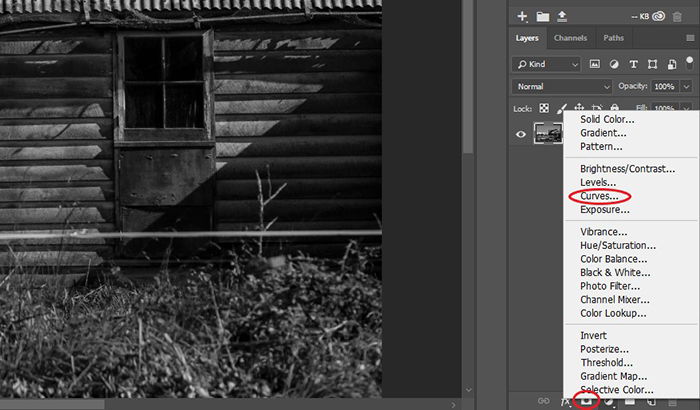
Task: Filter layers by adjustment layer icon
Action: click(x=614, y=64)
